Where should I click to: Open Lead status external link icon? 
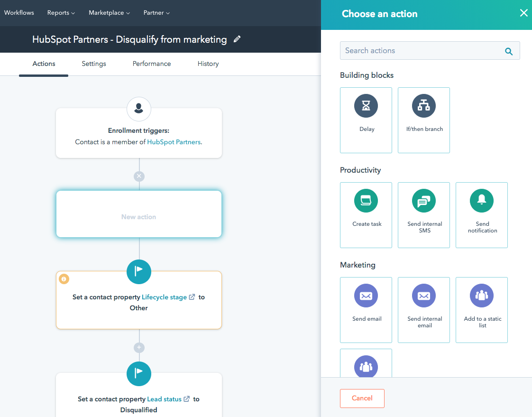[187, 398]
